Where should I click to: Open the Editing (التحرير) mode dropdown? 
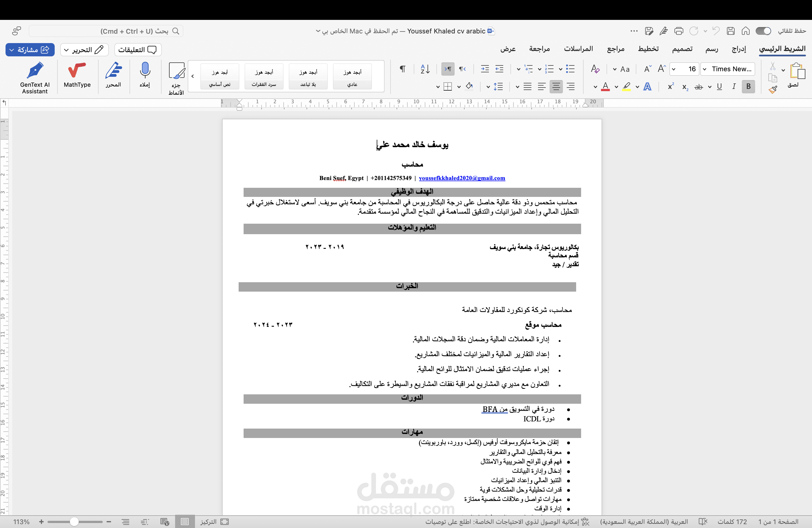coord(84,50)
